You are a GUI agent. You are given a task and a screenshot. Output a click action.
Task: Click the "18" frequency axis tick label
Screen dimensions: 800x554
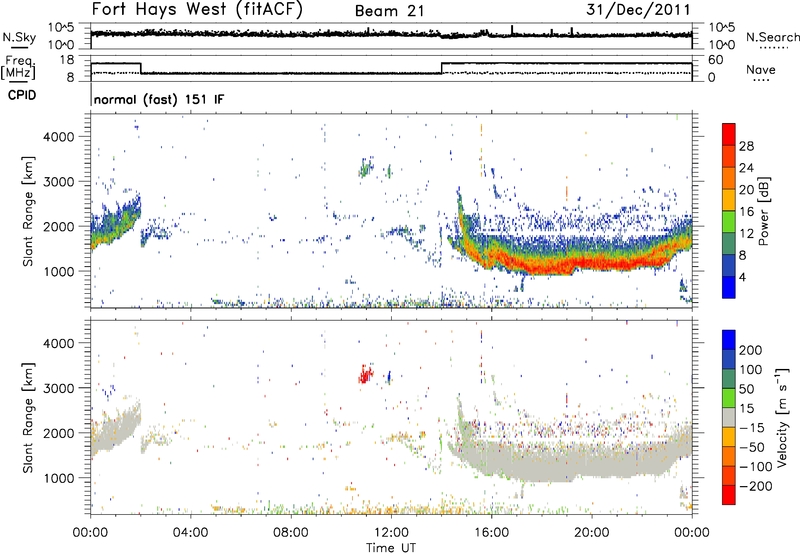(x=67, y=60)
